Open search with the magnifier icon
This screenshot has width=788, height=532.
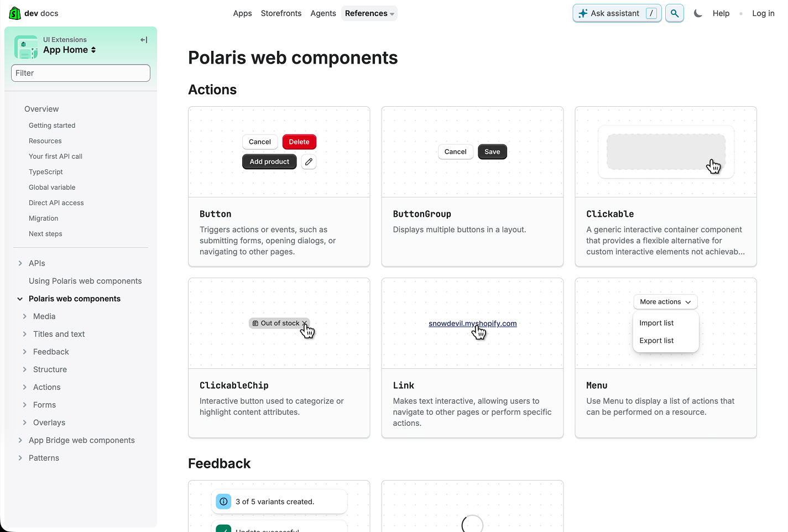(x=674, y=13)
